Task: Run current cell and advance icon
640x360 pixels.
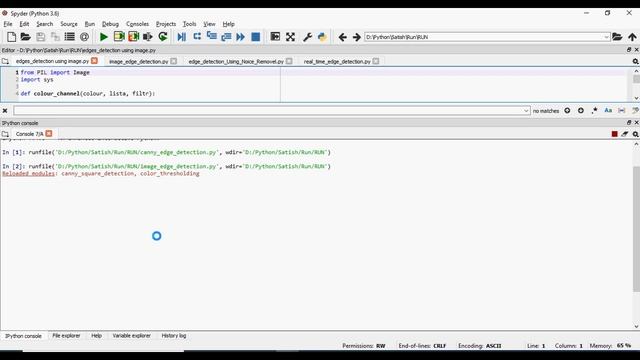Action: click(x=133, y=37)
